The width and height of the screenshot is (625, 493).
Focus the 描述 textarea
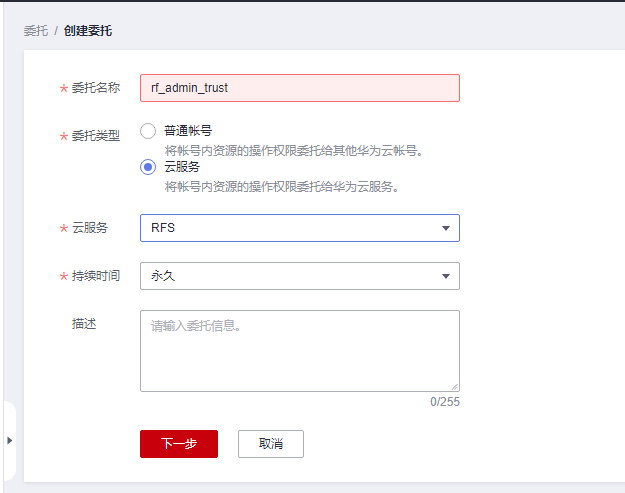[x=300, y=351]
